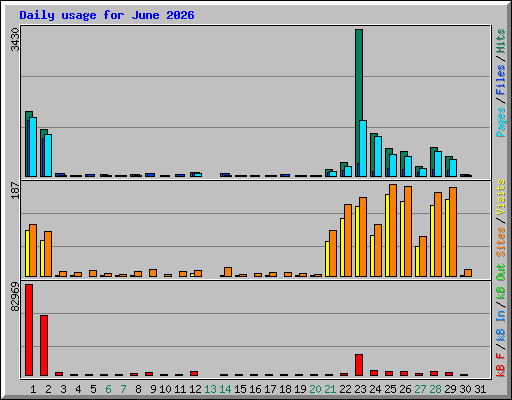This screenshot has width=512, height=400.
Task: Click the orange sites bar for day 22
Action: coord(348,240)
